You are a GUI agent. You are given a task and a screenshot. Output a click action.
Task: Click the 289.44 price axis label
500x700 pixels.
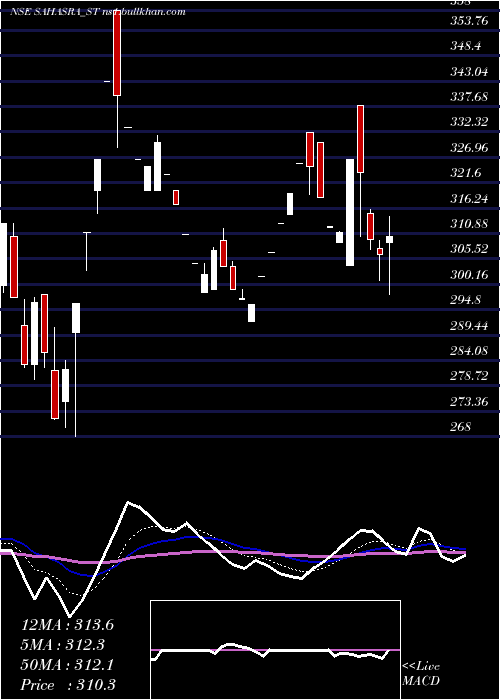469,326
